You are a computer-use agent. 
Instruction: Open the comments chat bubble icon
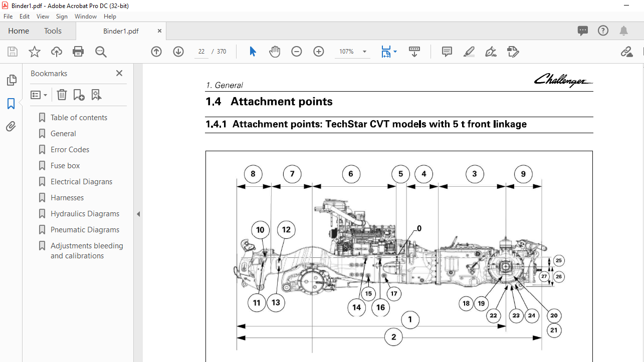click(x=583, y=31)
